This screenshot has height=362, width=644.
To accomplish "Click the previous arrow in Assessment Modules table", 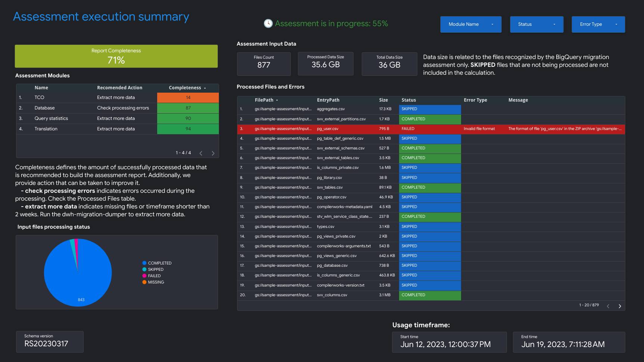I will pyautogui.click(x=201, y=153).
